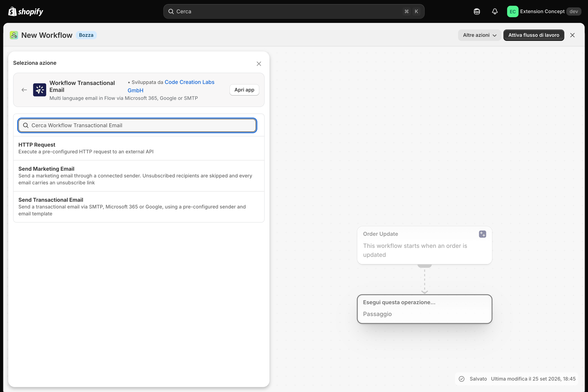Viewport: 588px width, 392px height.
Task: Select the Send Transactional Email action
Action: point(139,207)
